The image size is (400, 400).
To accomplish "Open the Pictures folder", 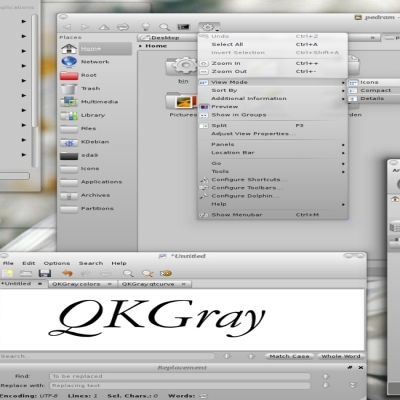I will [x=182, y=104].
